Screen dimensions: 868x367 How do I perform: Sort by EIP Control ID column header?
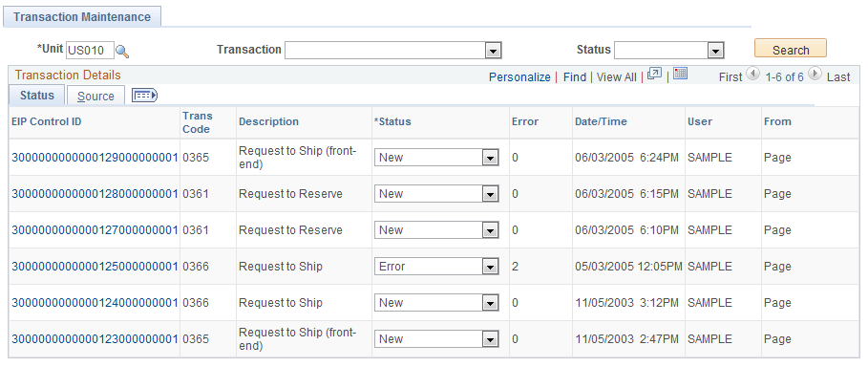tap(47, 121)
